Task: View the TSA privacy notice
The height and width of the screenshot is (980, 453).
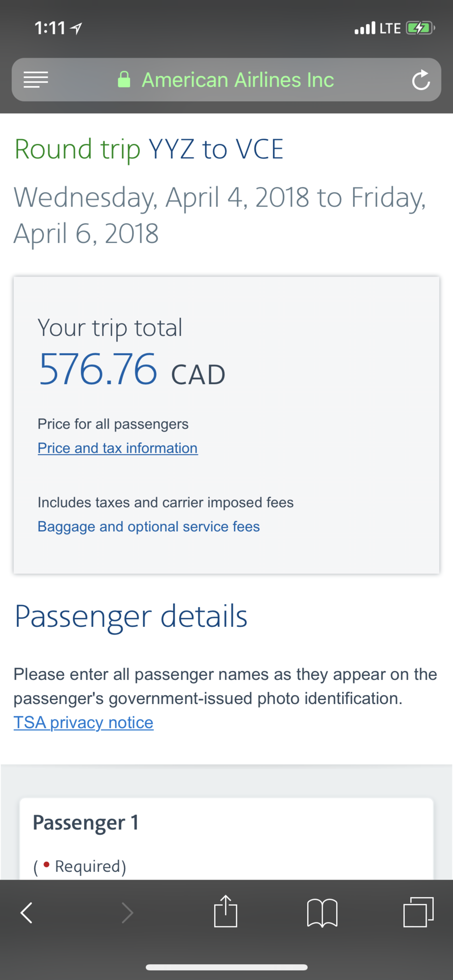Action: click(84, 722)
